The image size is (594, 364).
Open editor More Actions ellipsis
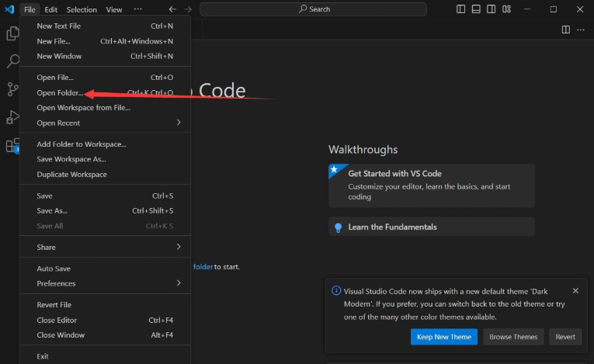581,29
